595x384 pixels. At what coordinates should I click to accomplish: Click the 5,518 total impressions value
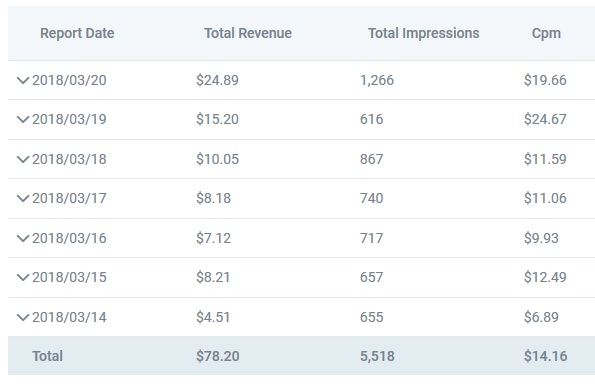pyautogui.click(x=377, y=356)
